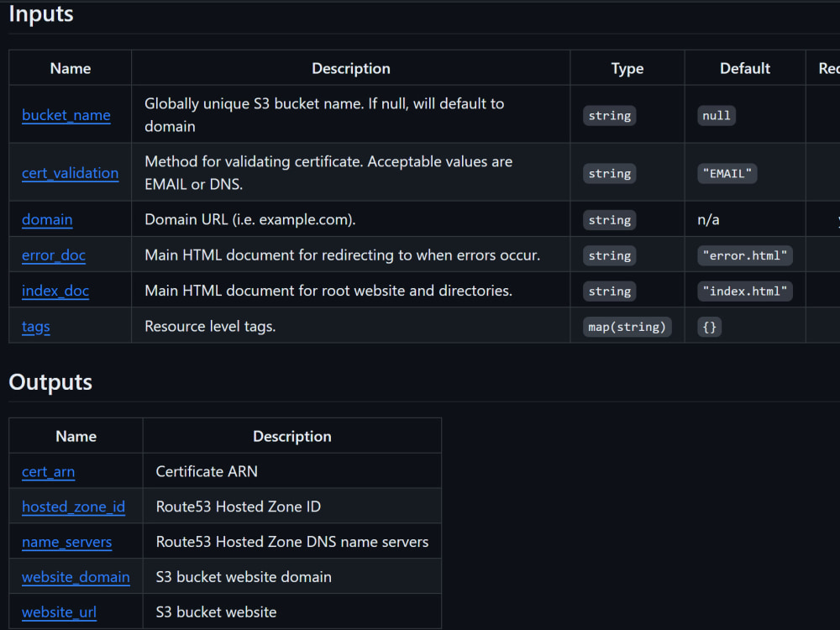The width and height of the screenshot is (840, 630).
Task: Click the cert_validation input link
Action: pos(71,173)
